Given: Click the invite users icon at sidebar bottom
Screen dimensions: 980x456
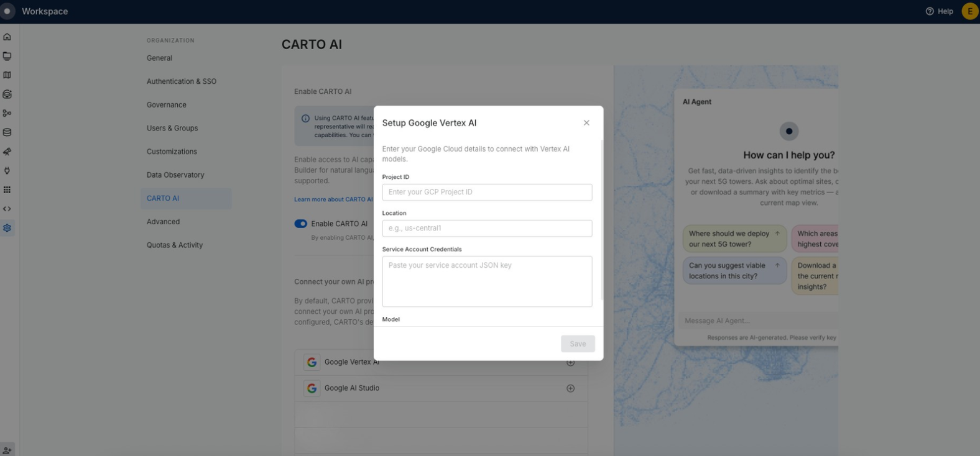Looking at the screenshot, I should pos(7,450).
